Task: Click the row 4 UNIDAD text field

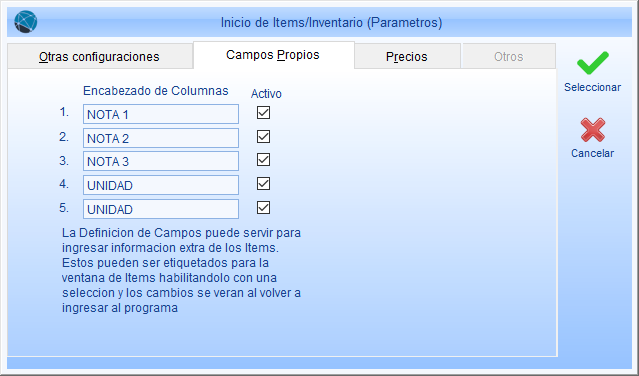Action: (161, 185)
